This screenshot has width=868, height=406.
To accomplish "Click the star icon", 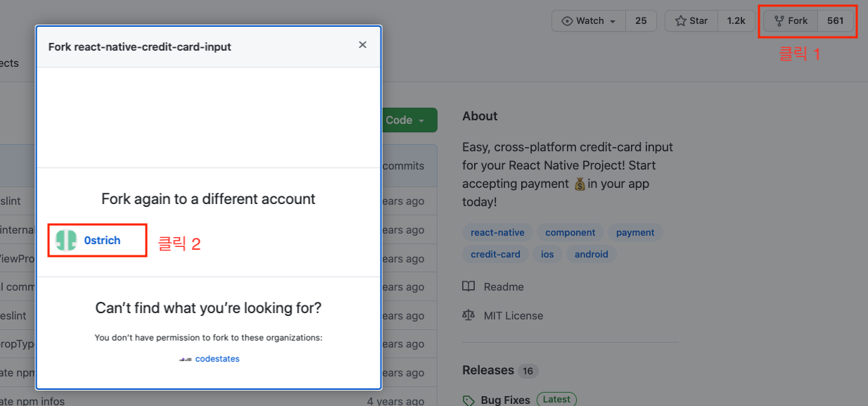I will coord(680,21).
